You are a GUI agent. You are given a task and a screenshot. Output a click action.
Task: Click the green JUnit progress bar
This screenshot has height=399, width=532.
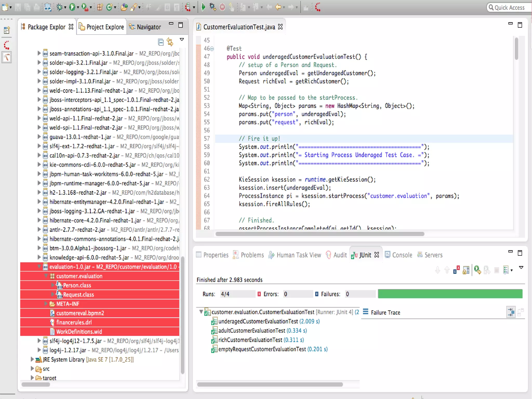pyautogui.click(x=450, y=294)
